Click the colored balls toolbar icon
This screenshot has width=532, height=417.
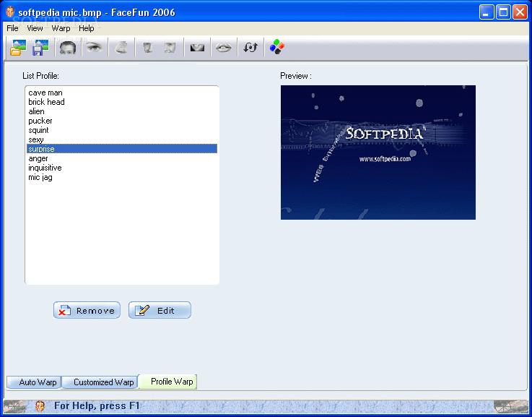pos(277,47)
